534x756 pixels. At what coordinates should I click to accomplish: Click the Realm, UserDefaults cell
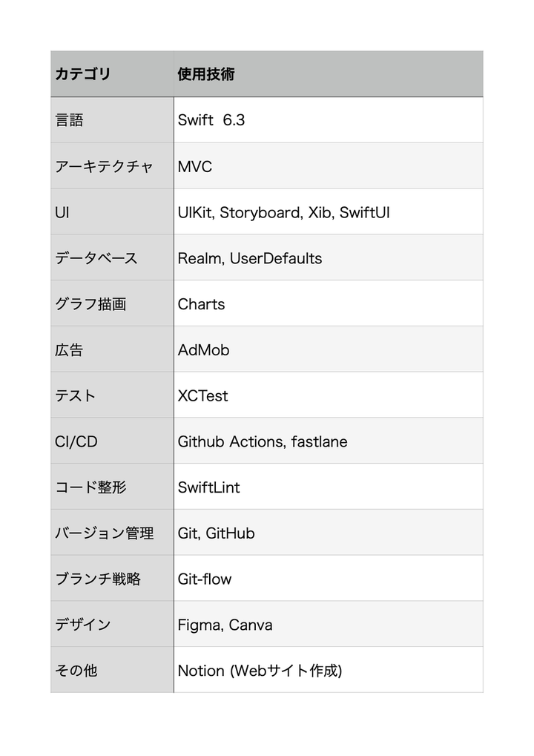click(x=250, y=258)
